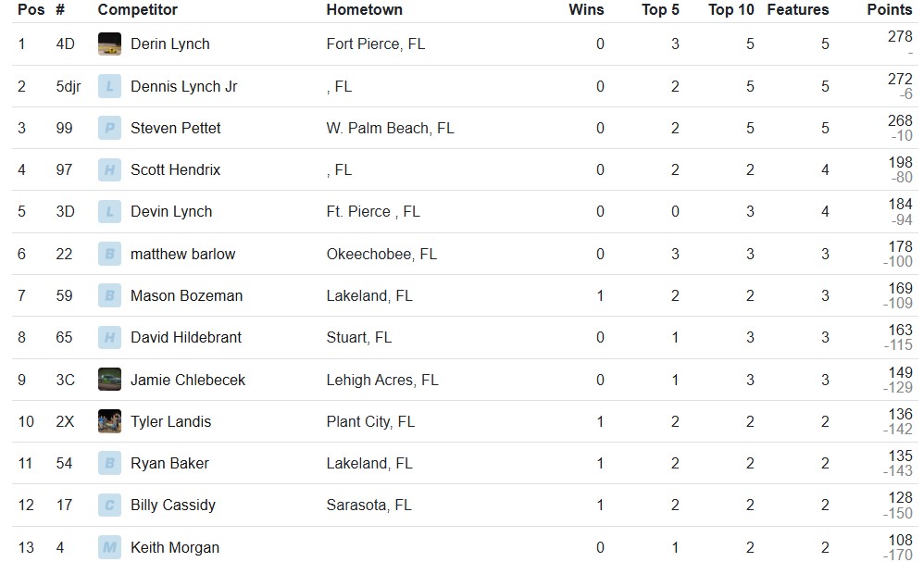
Task: Sort by the Top 5 column header
Action: pos(660,9)
